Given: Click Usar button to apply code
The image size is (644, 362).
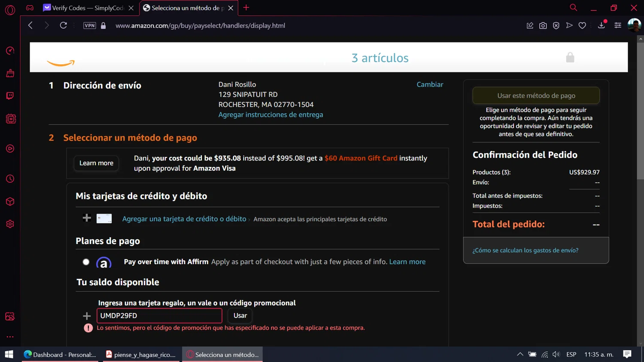Looking at the screenshot, I should click(240, 316).
